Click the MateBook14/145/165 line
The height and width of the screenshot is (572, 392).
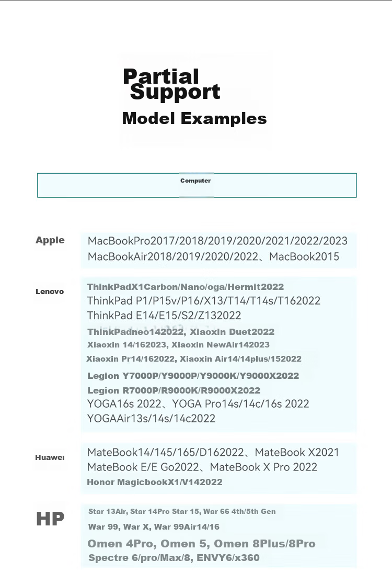click(213, 452)
